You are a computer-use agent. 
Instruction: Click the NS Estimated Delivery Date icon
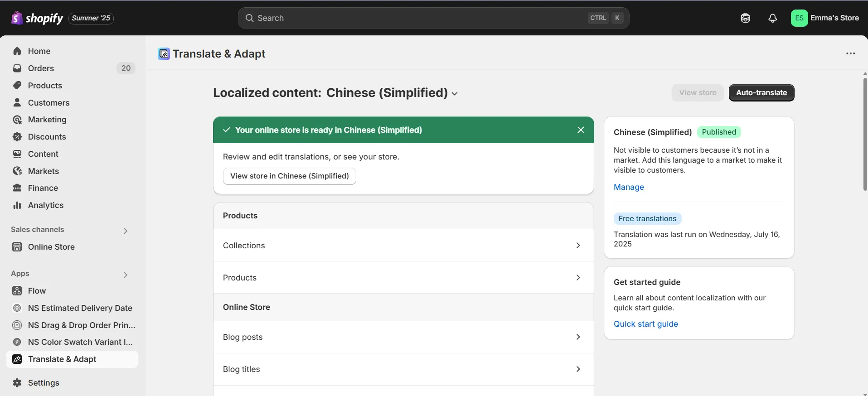(17, 308)
